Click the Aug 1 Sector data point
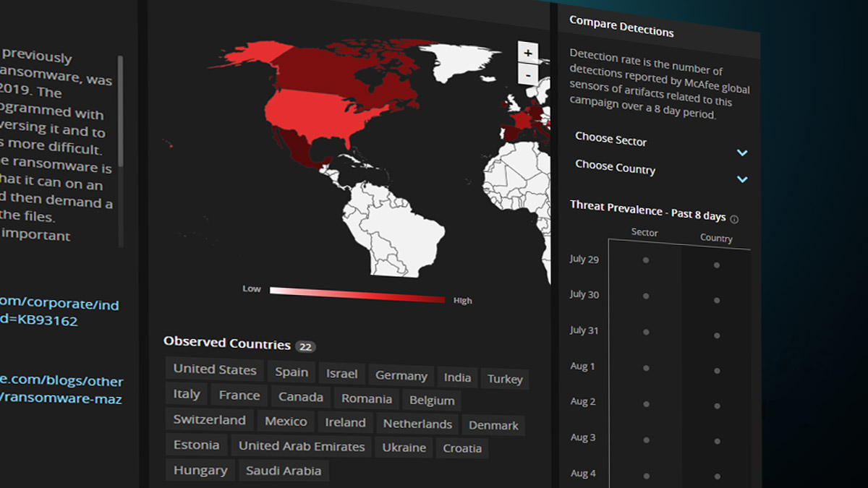 click(x=646, y=367)
